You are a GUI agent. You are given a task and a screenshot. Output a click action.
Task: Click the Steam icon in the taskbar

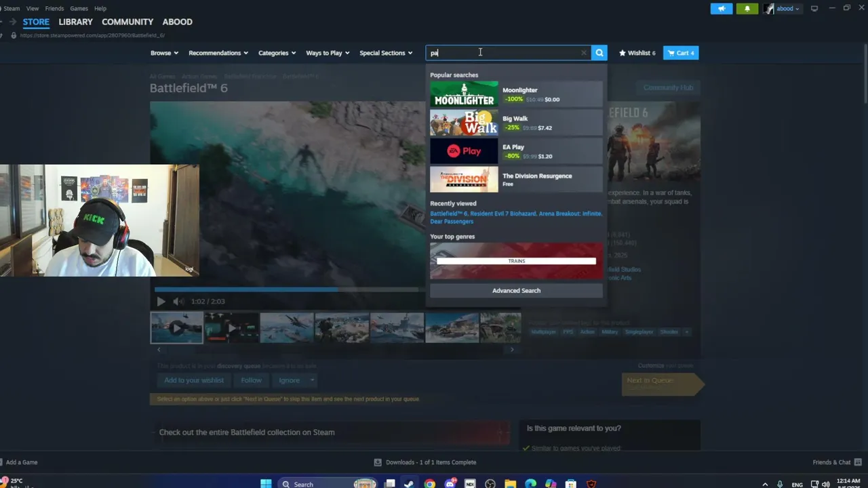click(409, 484)
